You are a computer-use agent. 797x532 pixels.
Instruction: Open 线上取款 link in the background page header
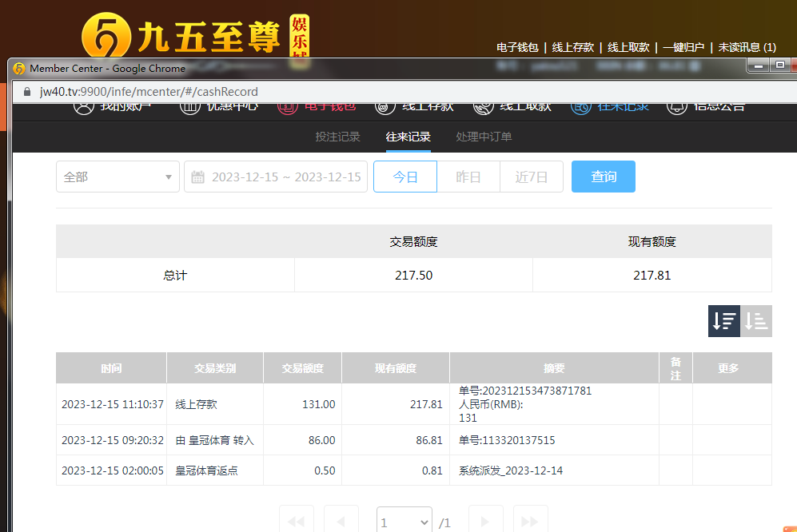point(628,47)
